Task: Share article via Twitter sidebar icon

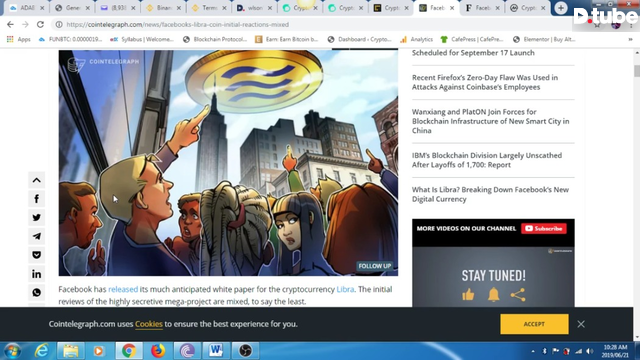Action: (x=36, y=218)
